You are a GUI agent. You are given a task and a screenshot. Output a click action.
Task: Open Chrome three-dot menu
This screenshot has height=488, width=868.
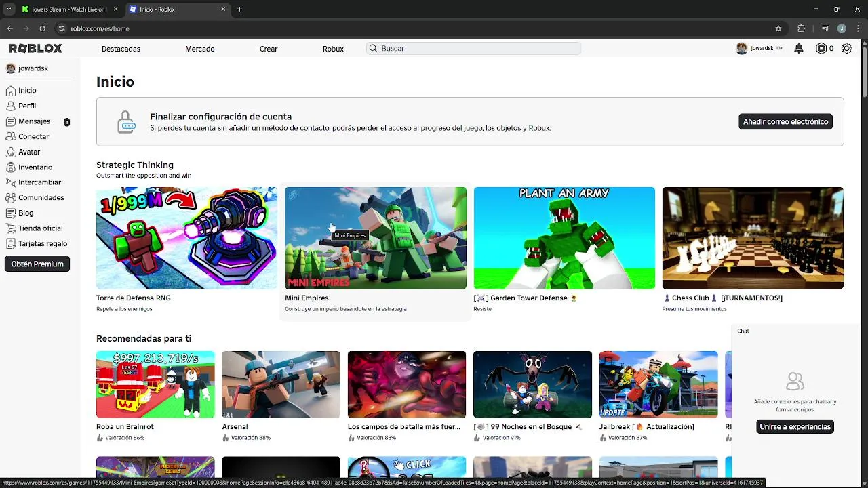[857, 28]
